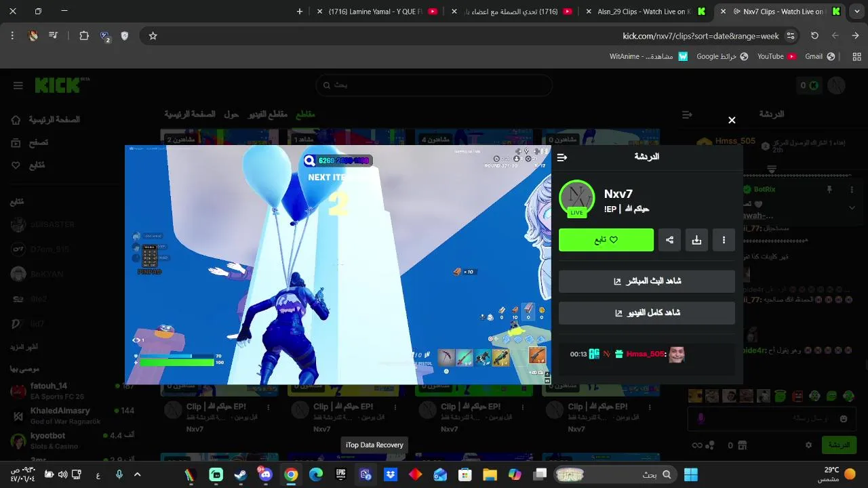868x488 pixels.
Task: Download the clip using the download icon
Action: pyautogui.click(x=696, y=240)
